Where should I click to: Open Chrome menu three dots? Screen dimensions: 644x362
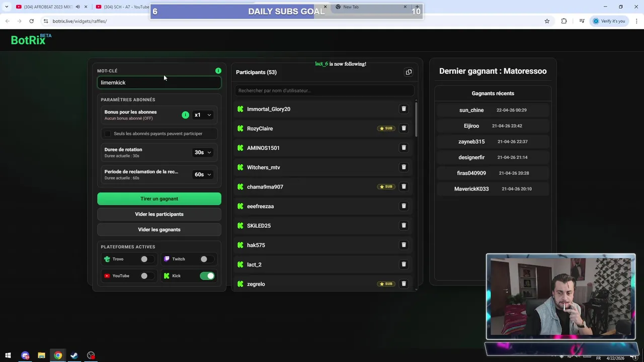point(636,21)
